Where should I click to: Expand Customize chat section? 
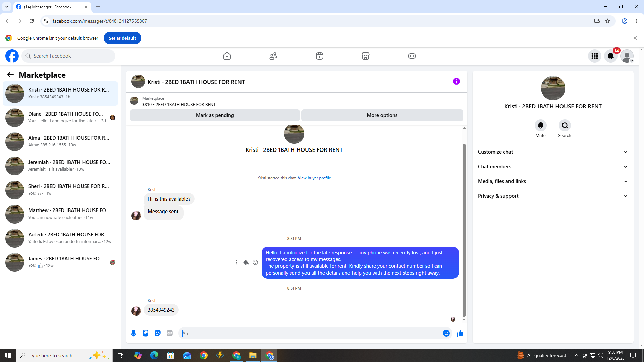click(553, 152)
